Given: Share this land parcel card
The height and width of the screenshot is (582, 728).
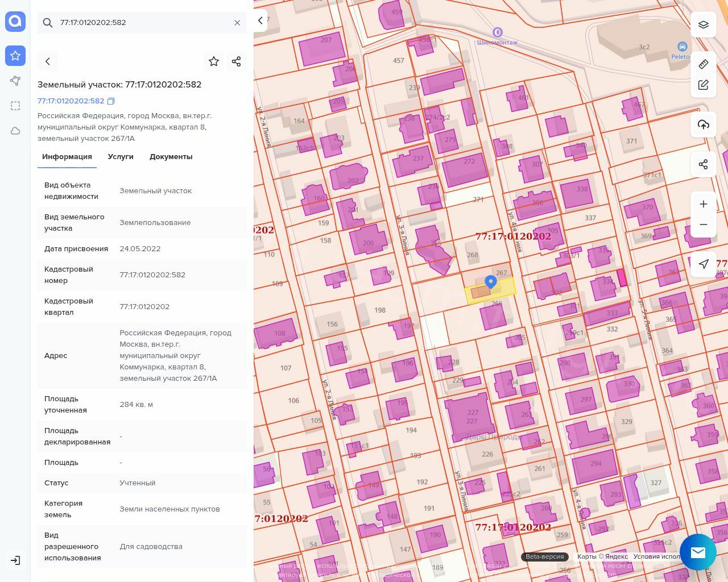Looking at the screenshot, I should (x=237, y=61).
